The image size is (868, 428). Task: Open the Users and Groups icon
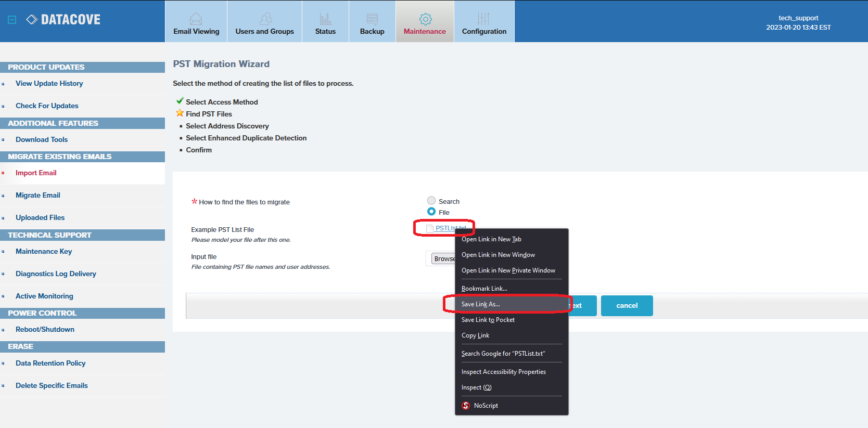point(265,19)
